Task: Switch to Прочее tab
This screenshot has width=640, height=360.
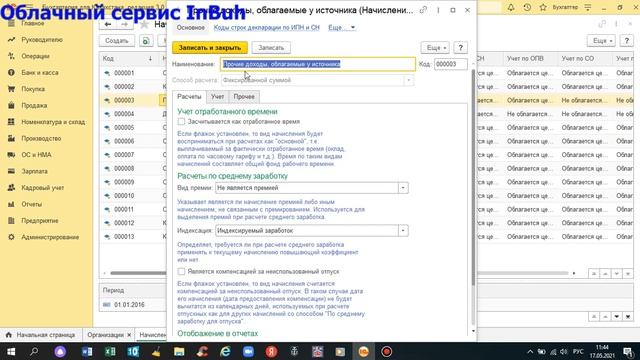Action: click(244, 97)
